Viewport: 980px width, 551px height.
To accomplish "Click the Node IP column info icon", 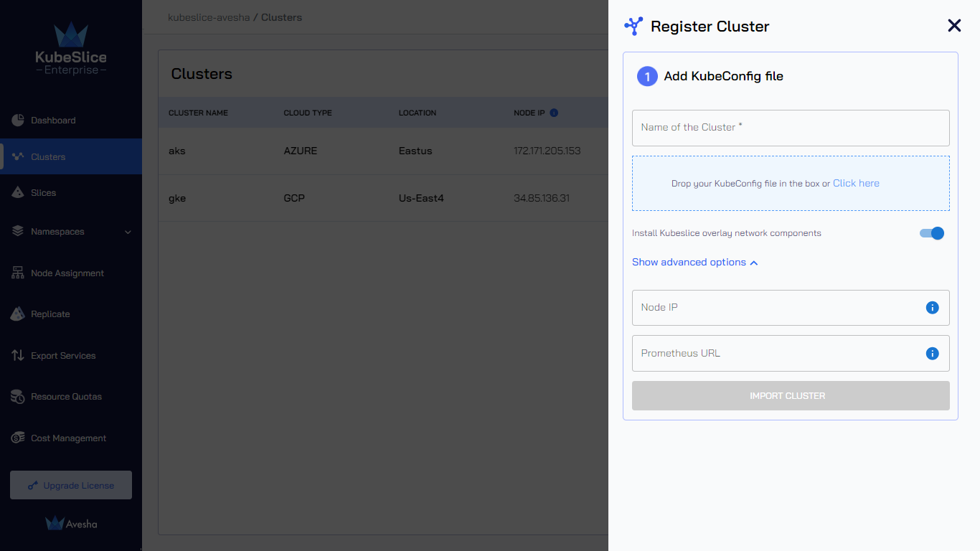I will point(554,113).
